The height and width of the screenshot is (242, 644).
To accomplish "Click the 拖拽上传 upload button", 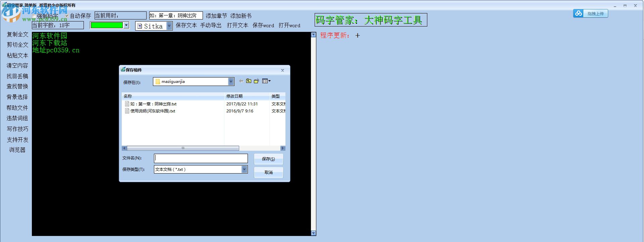I will (x=595, y=13).
